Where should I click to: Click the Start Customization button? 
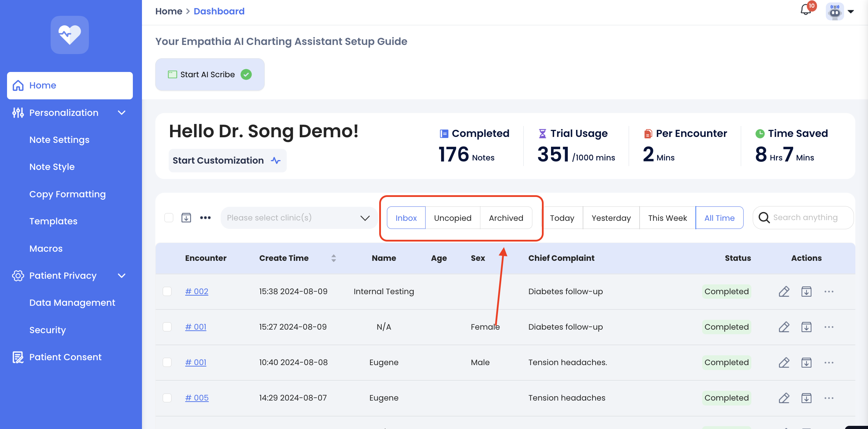(227, 160)
